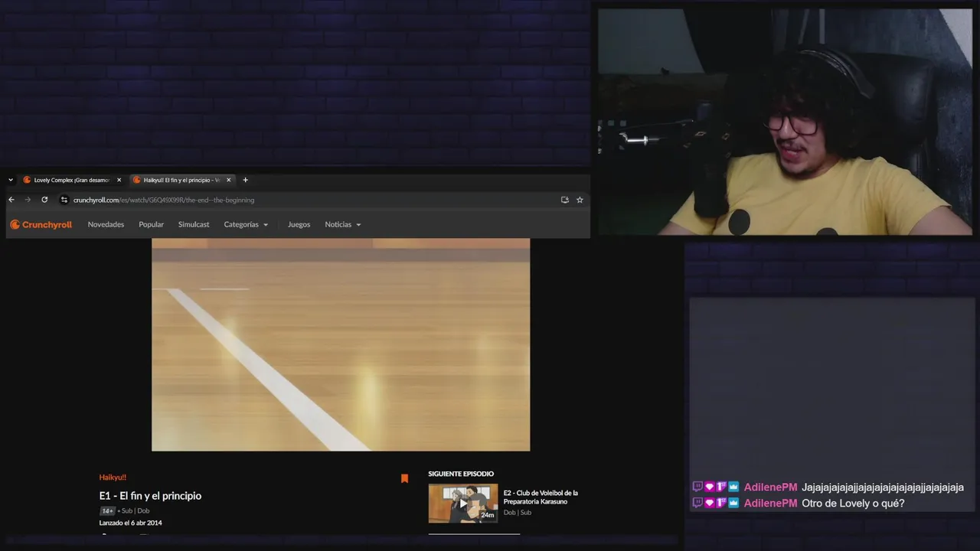Open E2 - Club de Voleibol de la Preparatoria Karasuno

coord(541,497)
